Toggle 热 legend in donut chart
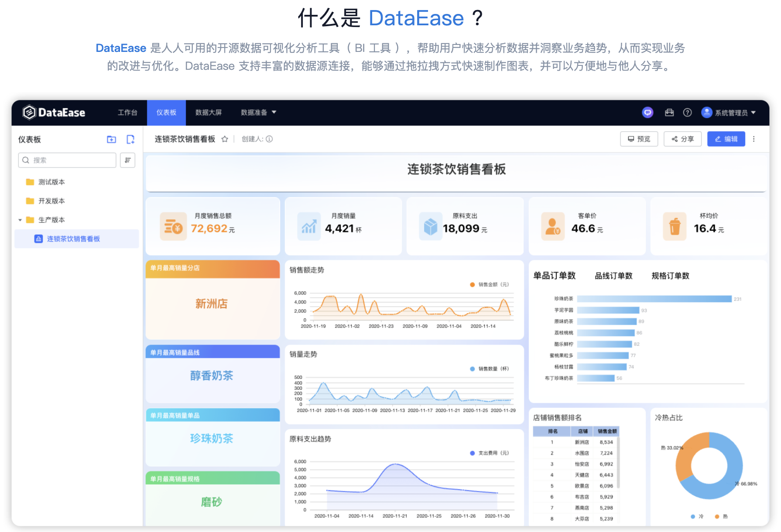781x532 pixels. pyautogui.click(x=721, y=517)
